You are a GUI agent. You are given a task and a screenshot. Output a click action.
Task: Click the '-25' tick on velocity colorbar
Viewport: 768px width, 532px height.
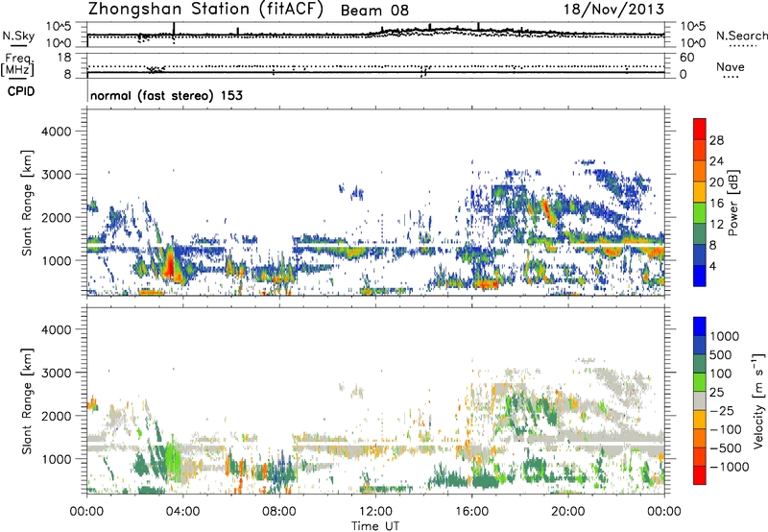(722, 410)
